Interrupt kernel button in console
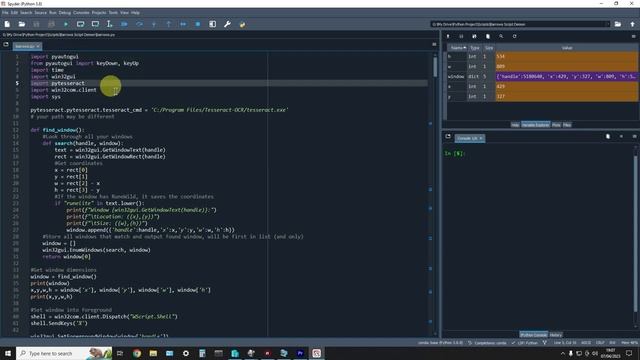 [621, 136]
